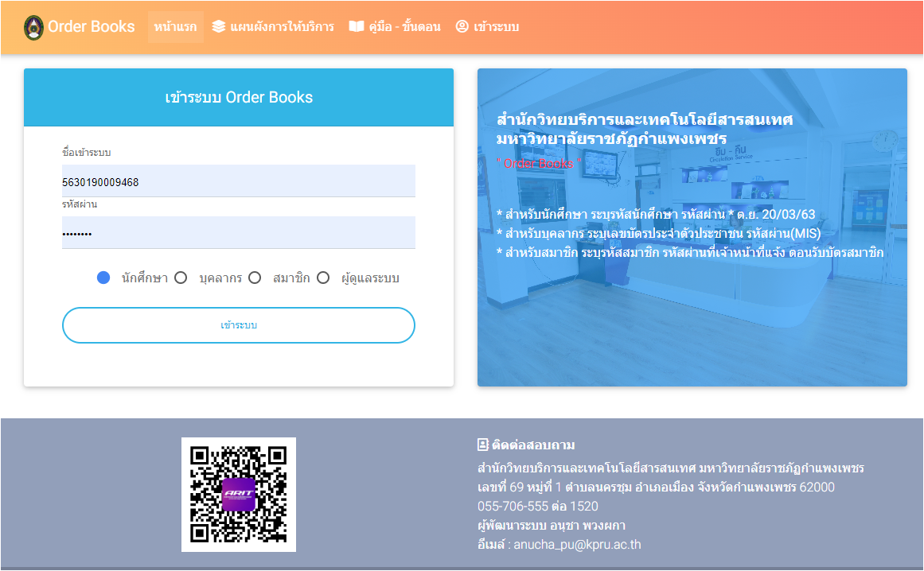Select the สมาชิก radio button
Image resolution: width=924 pixels, height=571 pixels.
tap(255, 278)
